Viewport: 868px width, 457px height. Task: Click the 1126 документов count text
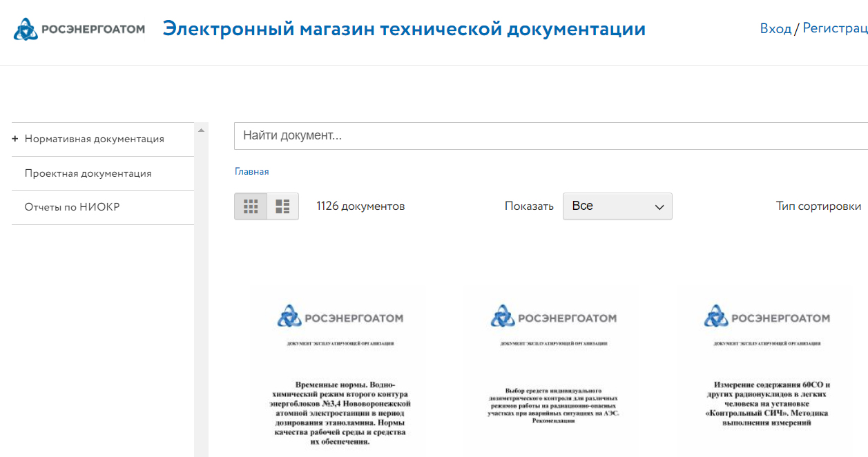coord(360,206)
